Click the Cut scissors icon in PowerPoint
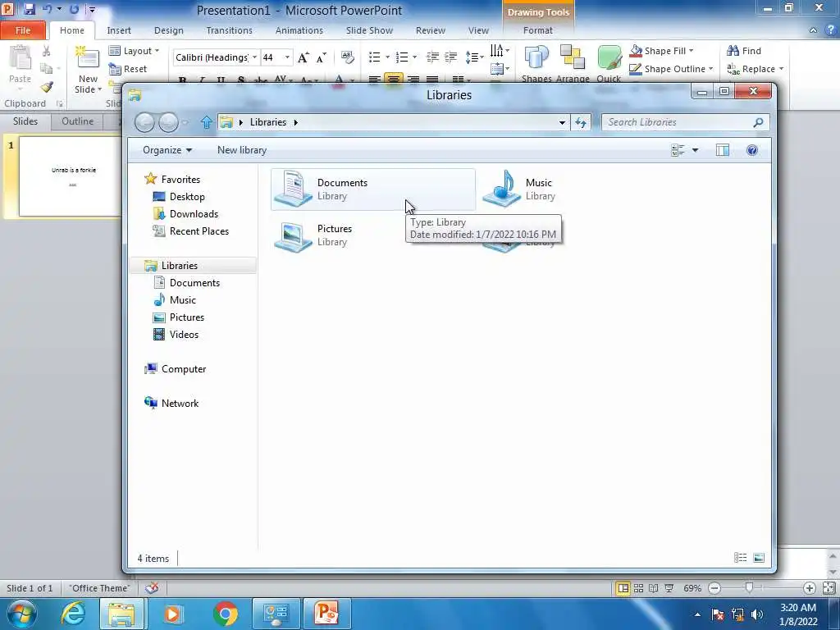 coord(46,51)
